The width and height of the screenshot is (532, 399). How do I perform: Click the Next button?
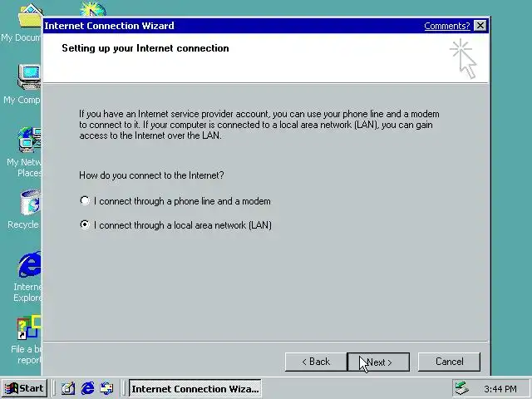(x=378, y=362)
